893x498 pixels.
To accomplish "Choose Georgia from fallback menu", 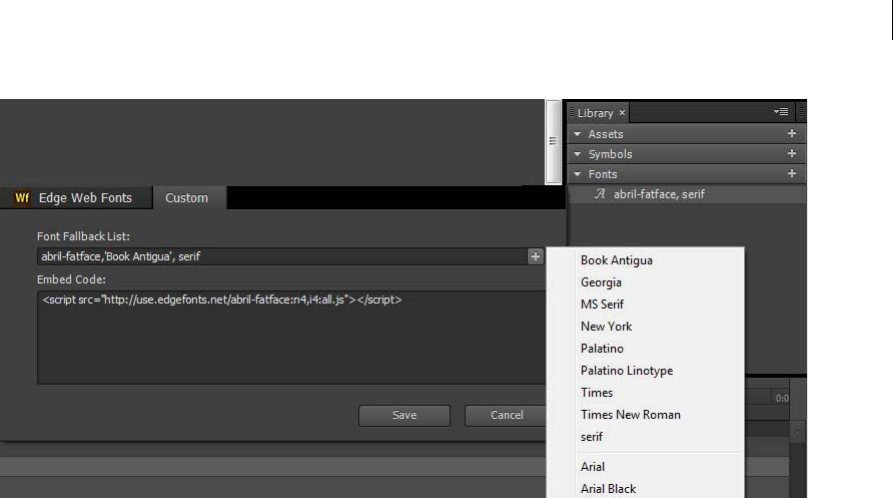I will 601,283.
